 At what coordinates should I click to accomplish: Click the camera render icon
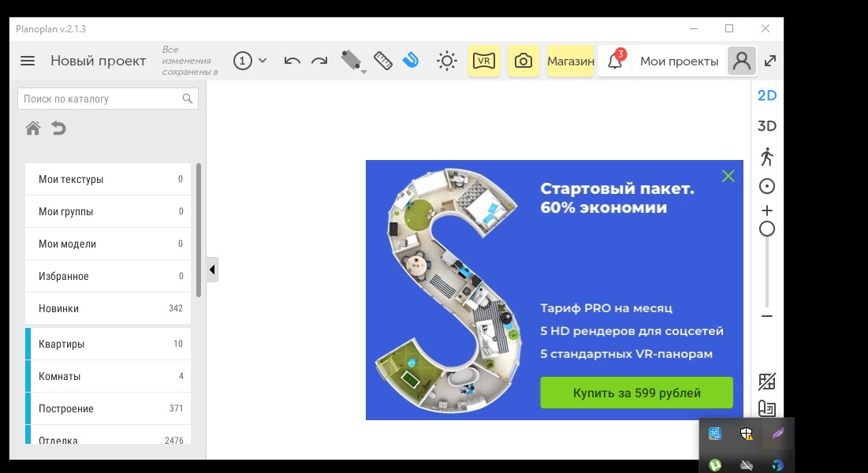(523, 61)
